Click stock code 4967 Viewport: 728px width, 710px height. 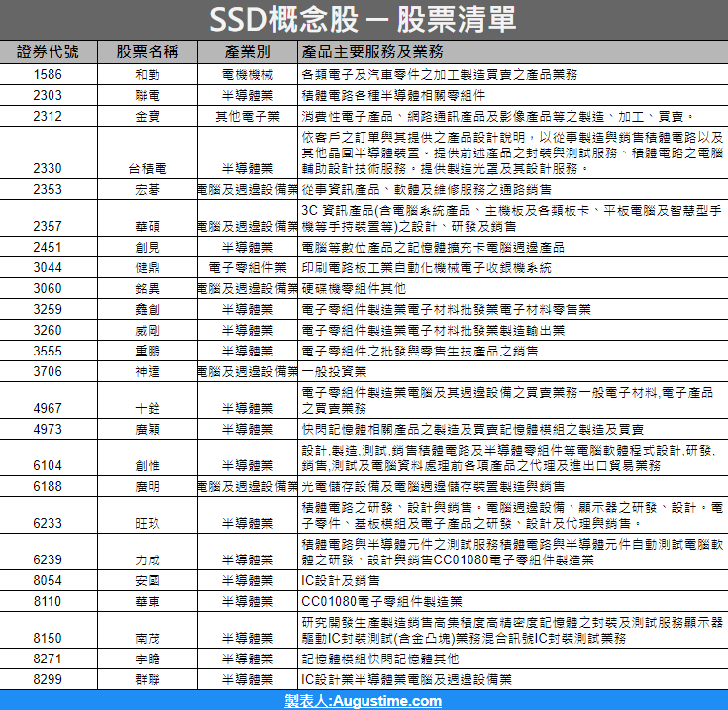(x=48, y=408)
